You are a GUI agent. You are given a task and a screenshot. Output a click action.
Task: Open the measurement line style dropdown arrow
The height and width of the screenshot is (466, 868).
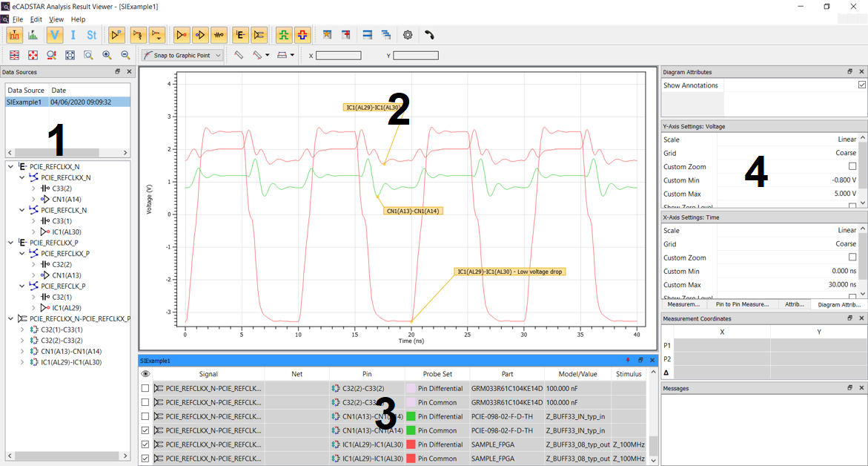[268, 56]
